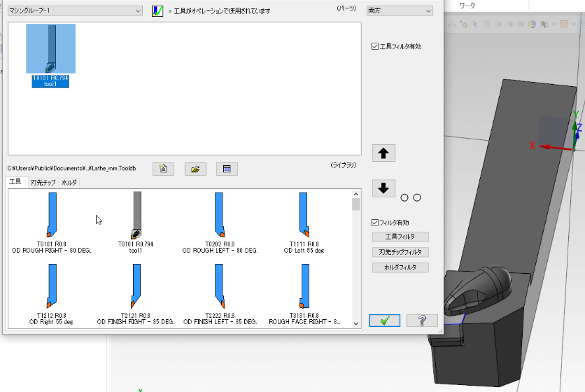Screen dimensions: 585x392
Task: Click the library list view icon
Action: coord(227,169)
